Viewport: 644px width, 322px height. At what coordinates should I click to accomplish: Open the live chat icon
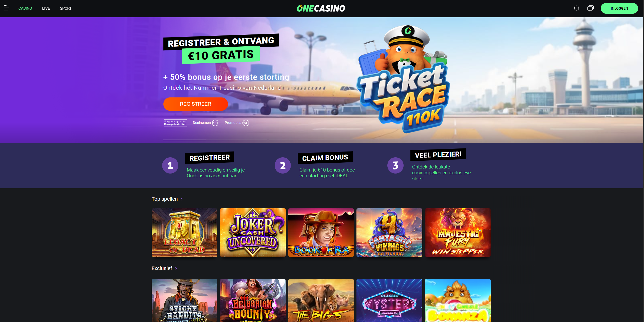pos(590,8)
